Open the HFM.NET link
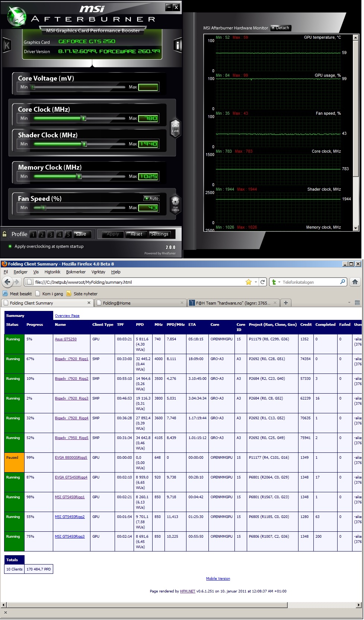The height and width of the screenshot is (620, 364). [188, 591]
